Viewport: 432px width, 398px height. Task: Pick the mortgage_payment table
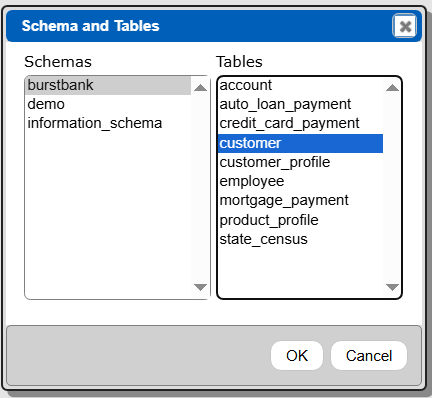(x=300, y=200)
